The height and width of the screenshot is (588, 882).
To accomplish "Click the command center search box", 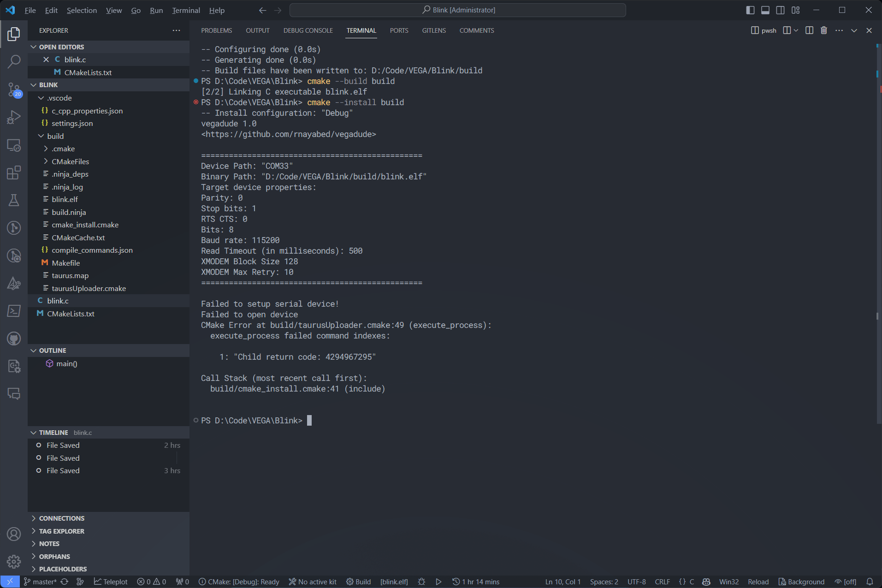I will [x=458, y=10].
